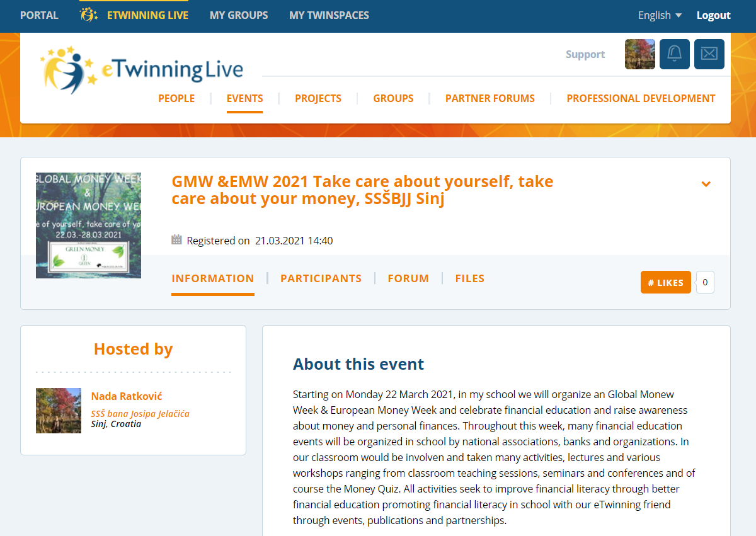The width and height of the screenshot is (756, 536).
Task: Open SSŠ bana Josipa Jelačića school link
Action: tap(140, 414)
